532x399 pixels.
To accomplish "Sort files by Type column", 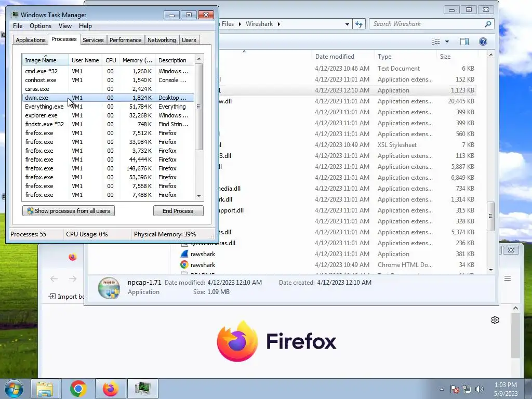I will pyautogui.click(x=405, y=57).
